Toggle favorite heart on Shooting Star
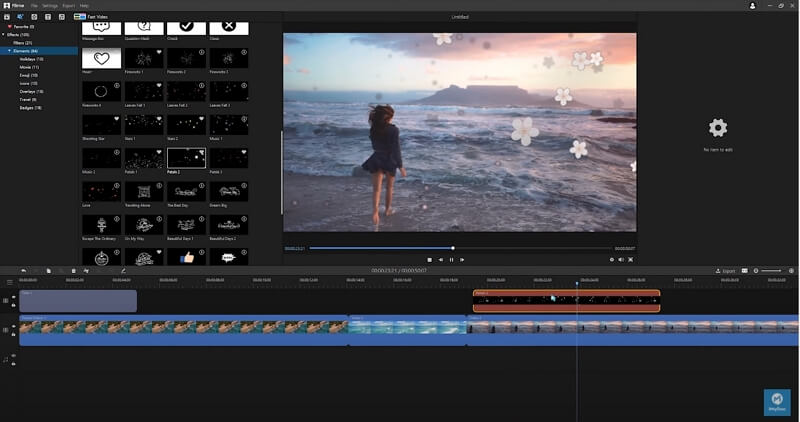This screenshot has height=422, width=800. coord(117,118)
